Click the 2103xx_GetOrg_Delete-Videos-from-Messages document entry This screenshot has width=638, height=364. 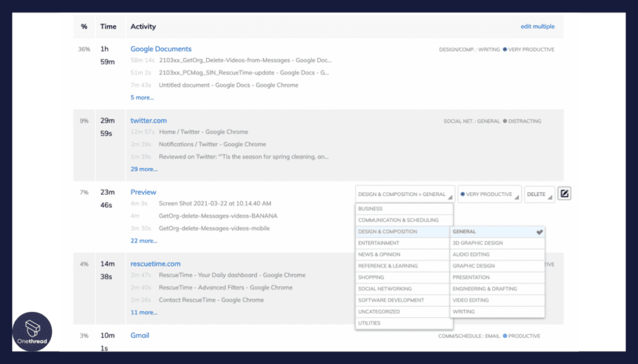pos(245,60)
